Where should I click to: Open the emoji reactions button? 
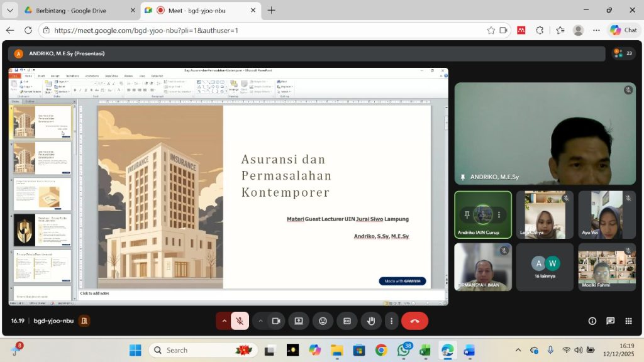pyautogui.click(x=323, y=321)
